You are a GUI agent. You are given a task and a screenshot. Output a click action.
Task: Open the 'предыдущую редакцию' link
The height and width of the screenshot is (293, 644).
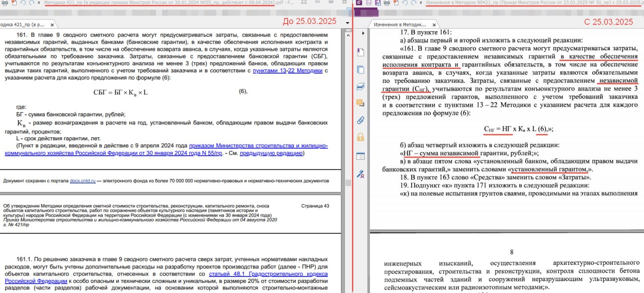click(271, 153)
